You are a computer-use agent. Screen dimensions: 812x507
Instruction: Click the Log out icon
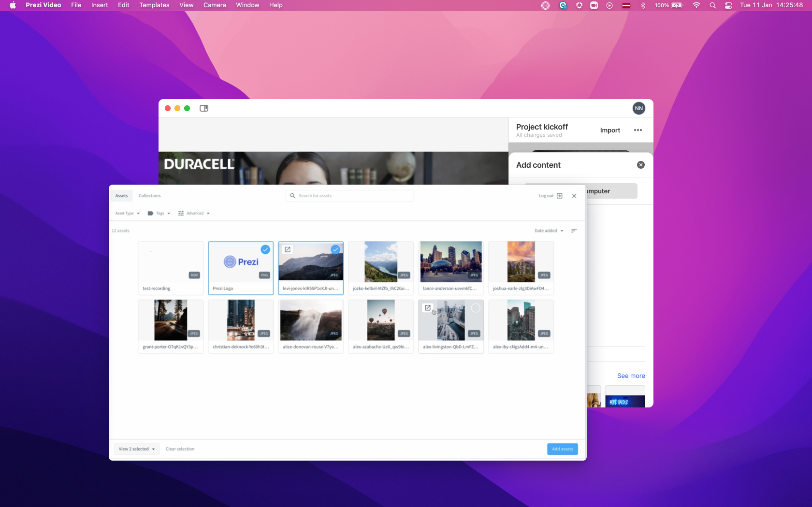[560, 196]
